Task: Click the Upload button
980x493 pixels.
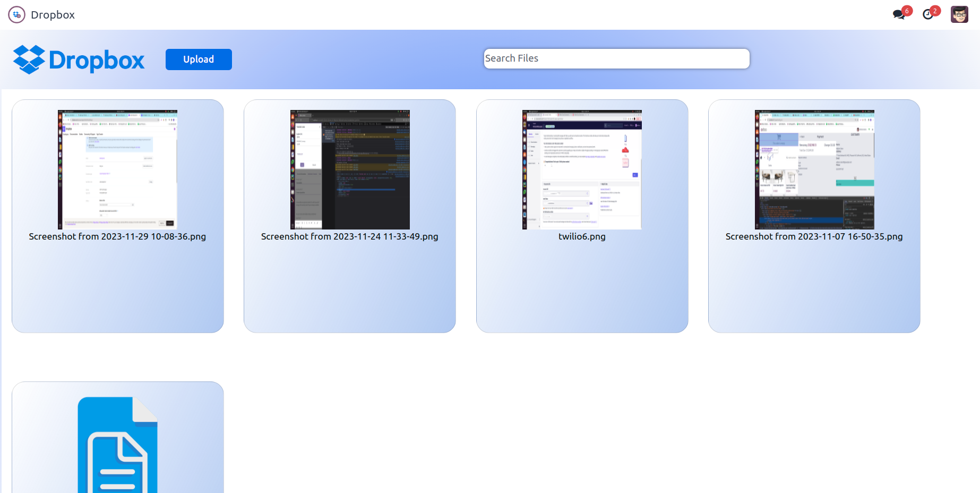Action: pyautogui.click(x=199, y=59)
